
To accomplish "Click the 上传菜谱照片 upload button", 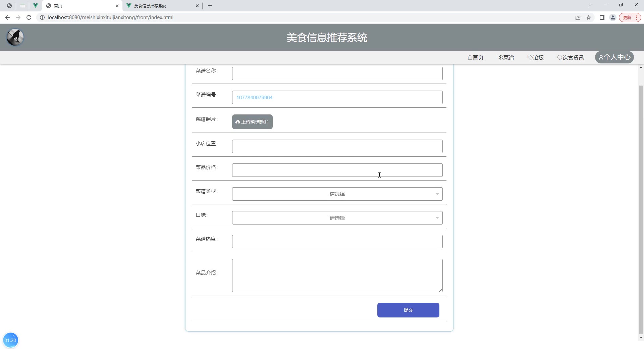I will click(x=252, y=122).
